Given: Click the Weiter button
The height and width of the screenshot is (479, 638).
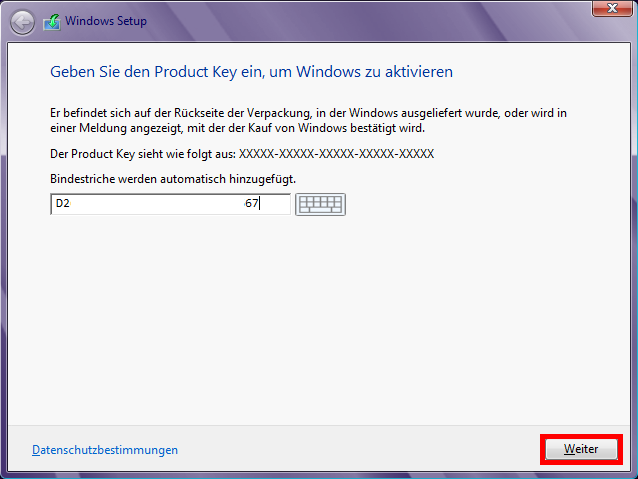Looking at the screenshot, I should click(x=581, y=449).
